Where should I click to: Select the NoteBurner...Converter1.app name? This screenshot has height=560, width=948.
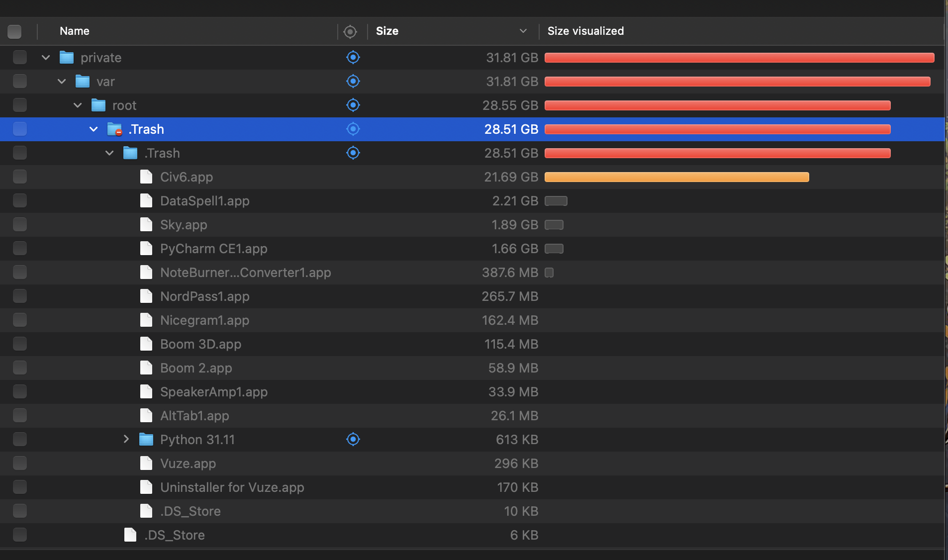point(246,273)
